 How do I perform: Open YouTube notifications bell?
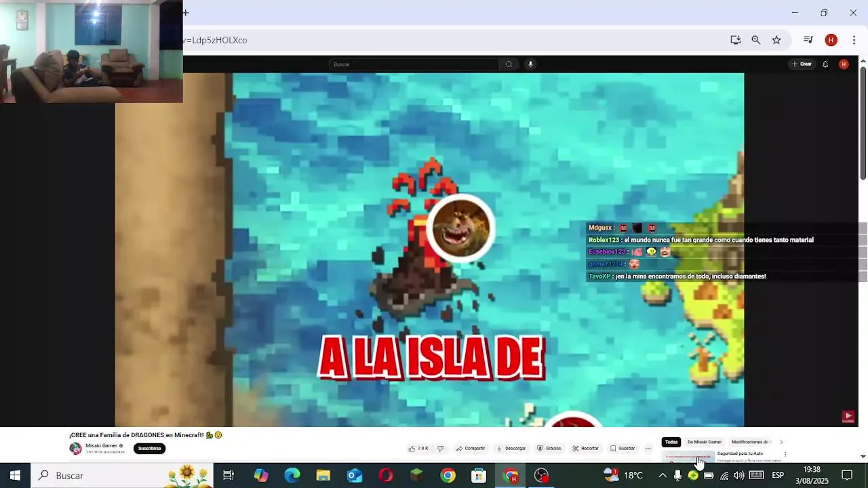click(x=825, y=64)
